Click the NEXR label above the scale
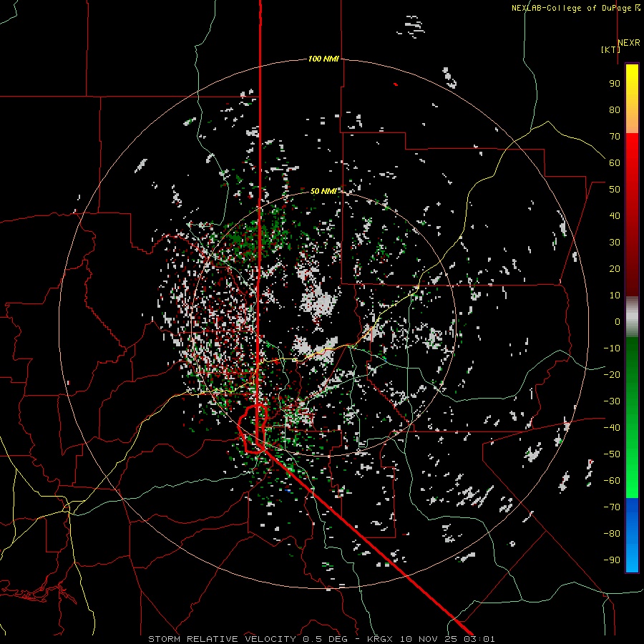The image size is (644, 644). [x=629, y=42]
